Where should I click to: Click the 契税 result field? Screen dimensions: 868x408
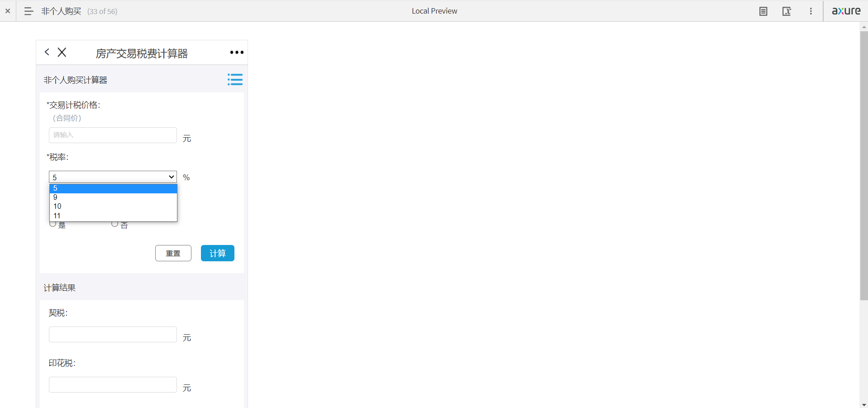click(113, 334)
